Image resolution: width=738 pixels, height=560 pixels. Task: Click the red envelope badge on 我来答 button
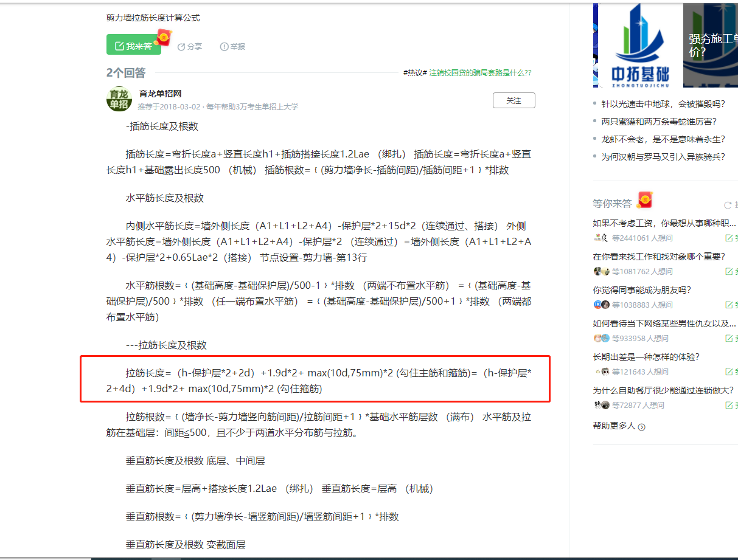point(162,38)
